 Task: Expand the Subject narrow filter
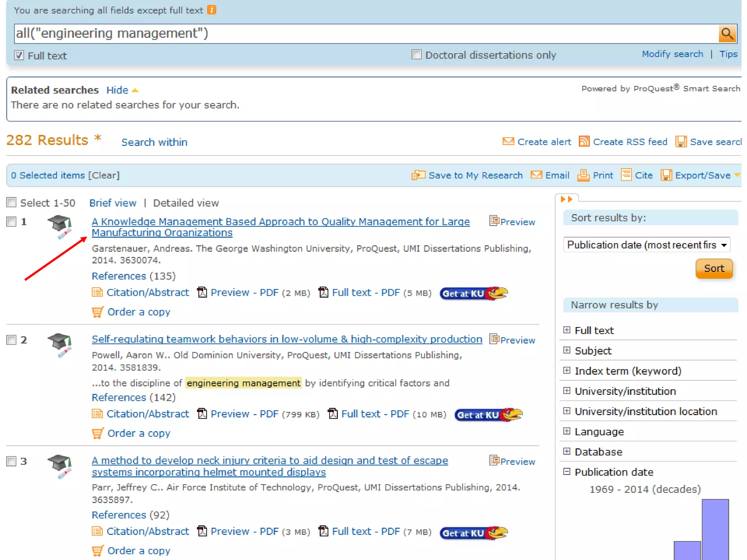[x=566, y=350]
